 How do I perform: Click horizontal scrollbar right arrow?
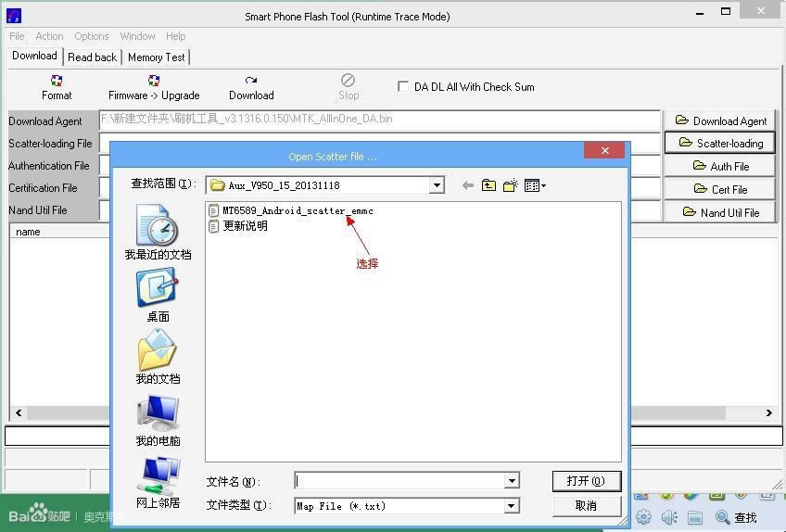tap(769, 412)
